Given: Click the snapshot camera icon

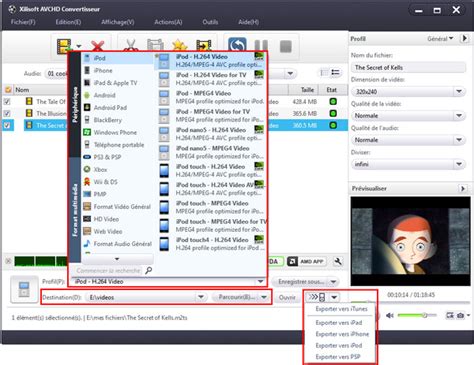Looking at the screenshot, I should [460, 315].
